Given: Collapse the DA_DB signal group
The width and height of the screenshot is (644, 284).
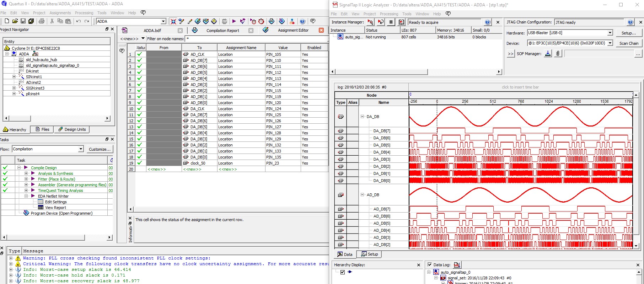Looking at the screenshot, I should (363, 117).
